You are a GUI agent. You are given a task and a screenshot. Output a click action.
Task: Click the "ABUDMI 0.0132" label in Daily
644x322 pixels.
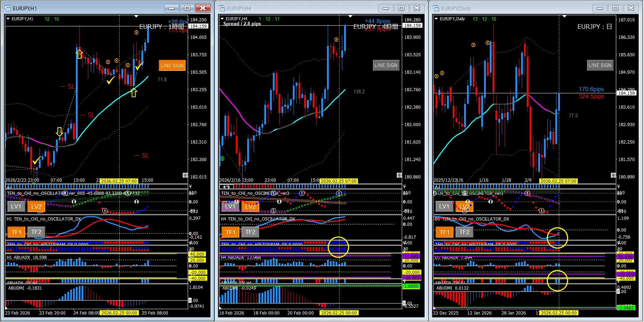(x=452, y=288)
